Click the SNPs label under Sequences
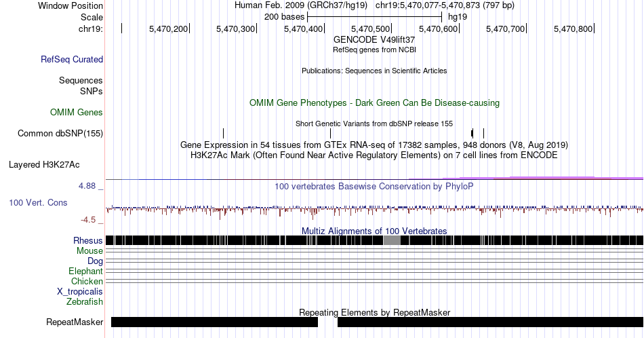Image resolution: width=644 pixels, height=338 pixels. tap(92, 91)
